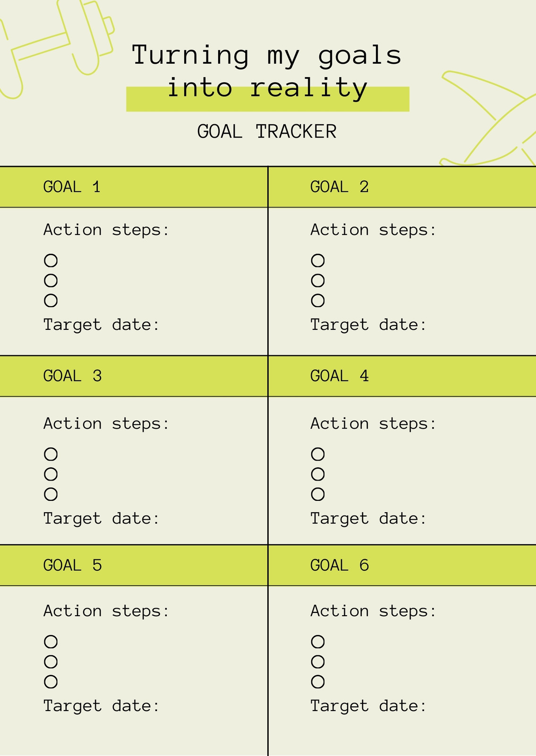536x756 pixels.
Task: Check the second action step circle under Goal 6
Action: click(318, 662)
